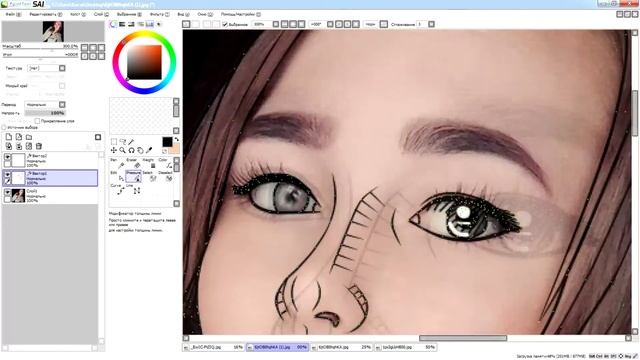640x360 pixels.
Task: Toggle the RGB slider panel icon
Action: coord(122,24)
